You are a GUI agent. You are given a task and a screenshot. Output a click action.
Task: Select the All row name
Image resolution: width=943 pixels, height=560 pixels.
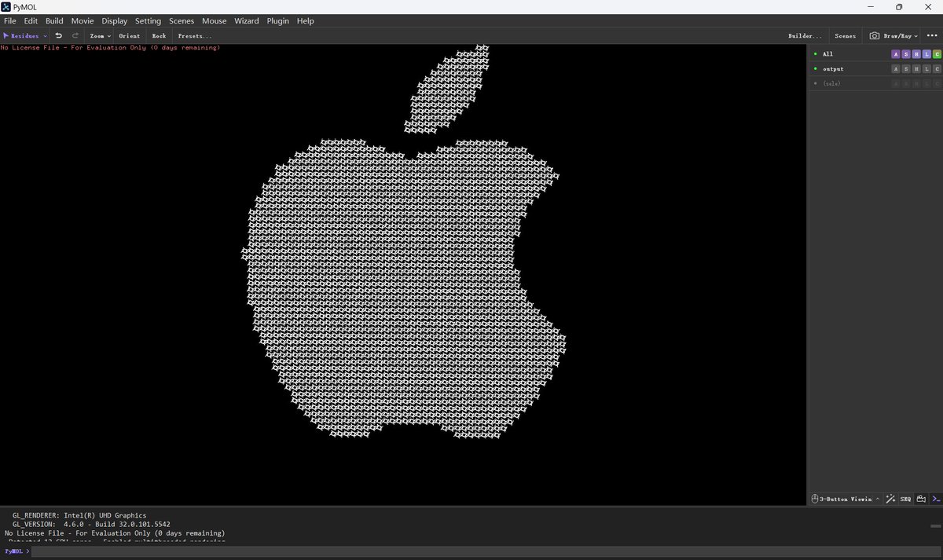(x=827, y=54)
